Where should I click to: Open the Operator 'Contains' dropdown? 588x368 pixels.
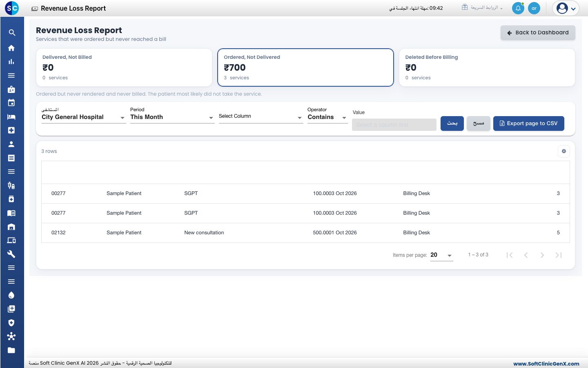tap(327, 117)
